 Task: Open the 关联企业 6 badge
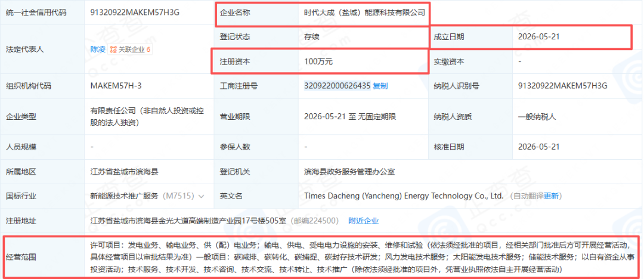(x=130, y=49)
